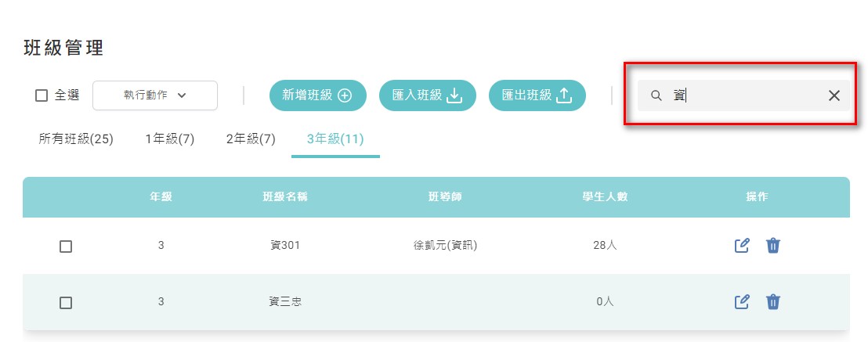Viewport: 868px width, 342px height.
Task: Open the 執行動作 dropdown
Action: [155, 95]
